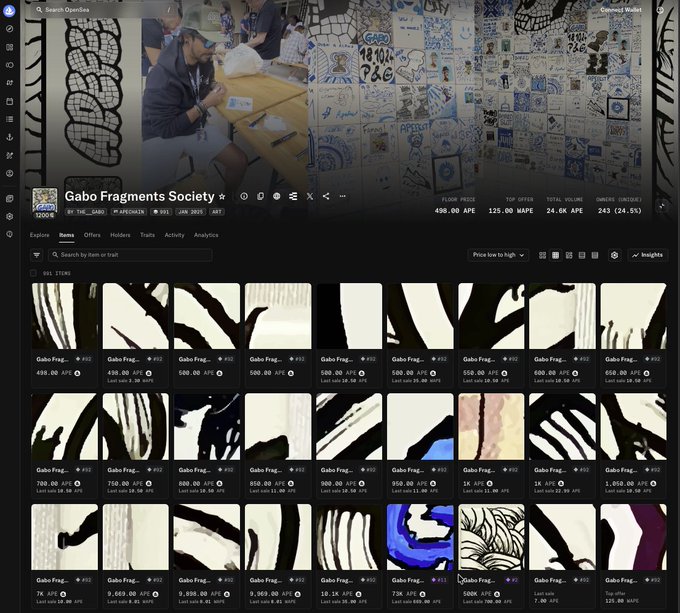The width and height of the screenshot is (680, 613).
Task: Open the item priced 700.00 APE
Action: pyautogui.click(x=65, y=444)
